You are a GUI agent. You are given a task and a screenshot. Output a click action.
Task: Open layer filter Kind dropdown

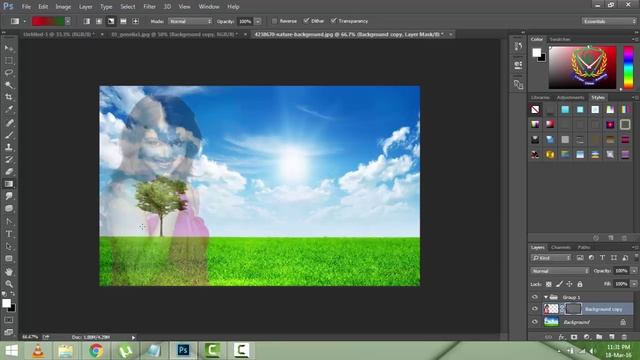(551, 258)
